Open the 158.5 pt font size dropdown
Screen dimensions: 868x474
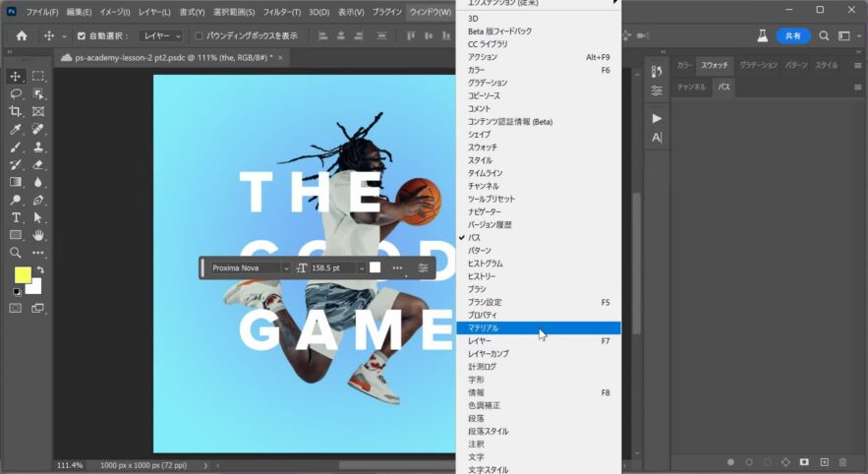coord(362,268)
